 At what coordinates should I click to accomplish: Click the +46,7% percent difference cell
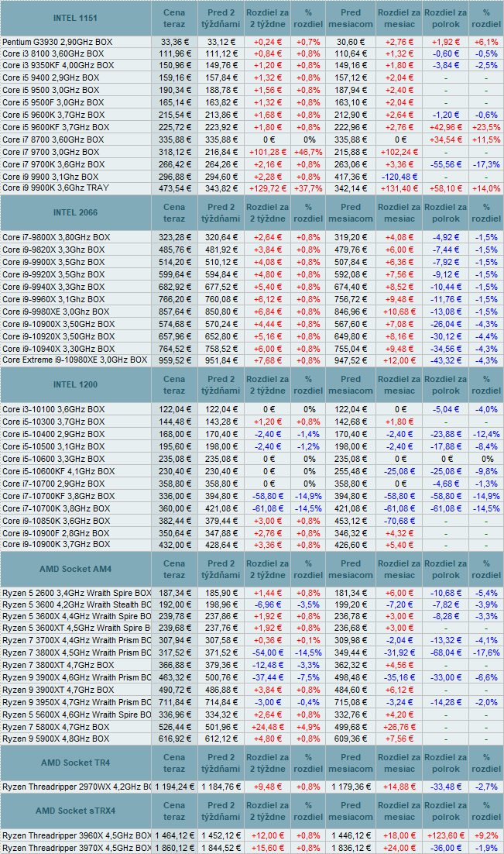click(x=308, y=152)
